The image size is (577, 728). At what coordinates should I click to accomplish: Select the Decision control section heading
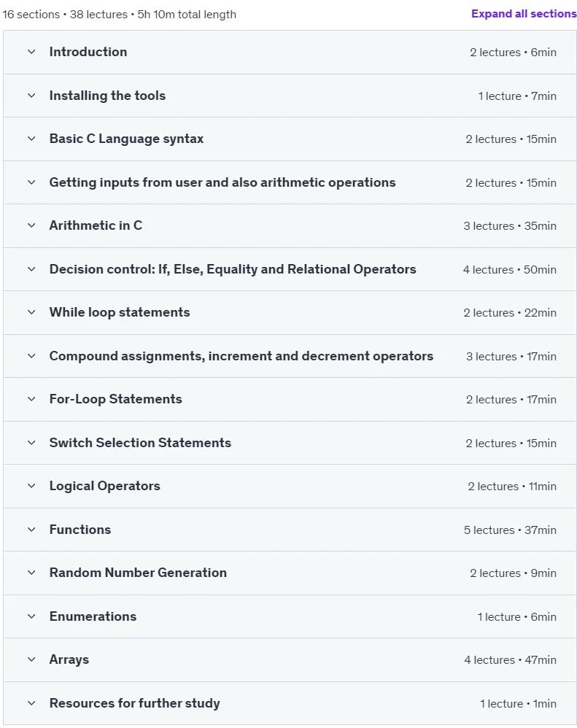pyautogui.click(x=233, y=269)
